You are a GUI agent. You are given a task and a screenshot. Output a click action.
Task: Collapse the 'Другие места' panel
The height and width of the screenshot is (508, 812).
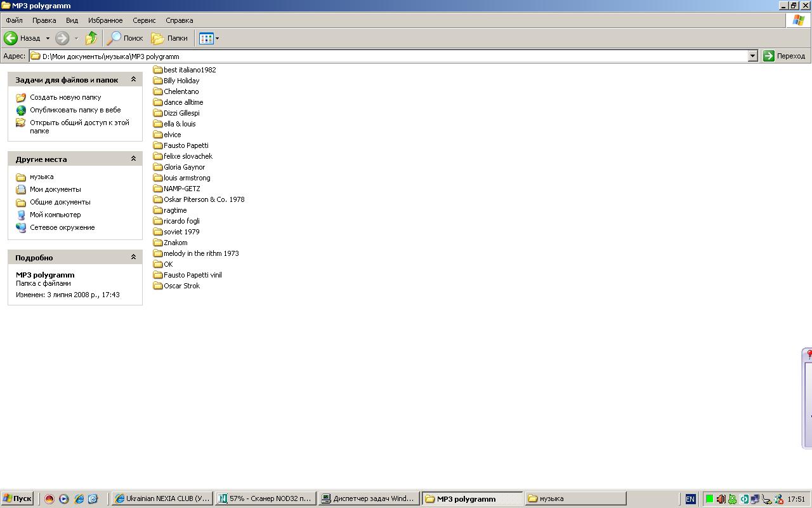pyautogui.click(x=133, y=159)
